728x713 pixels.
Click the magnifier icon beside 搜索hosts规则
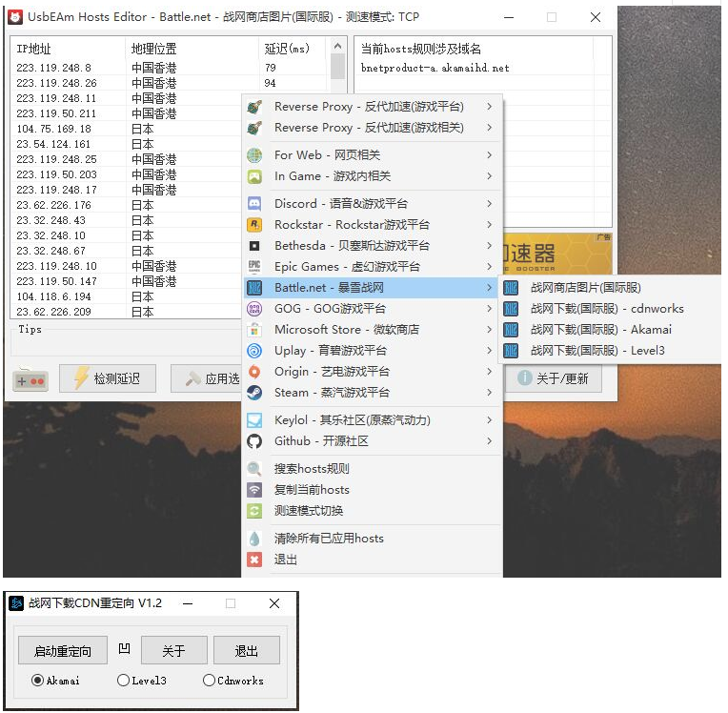tap(254, 469)
